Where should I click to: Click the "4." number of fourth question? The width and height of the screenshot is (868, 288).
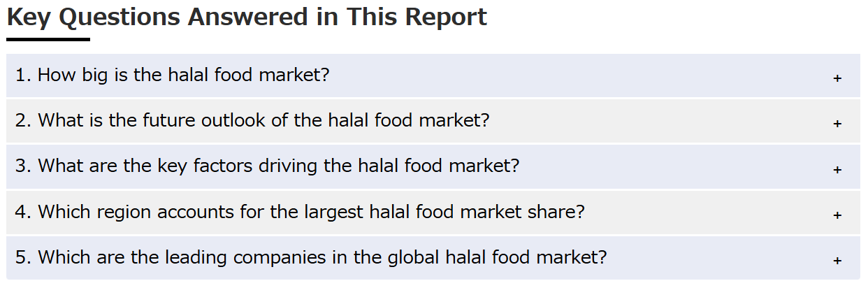click(24, 212)
